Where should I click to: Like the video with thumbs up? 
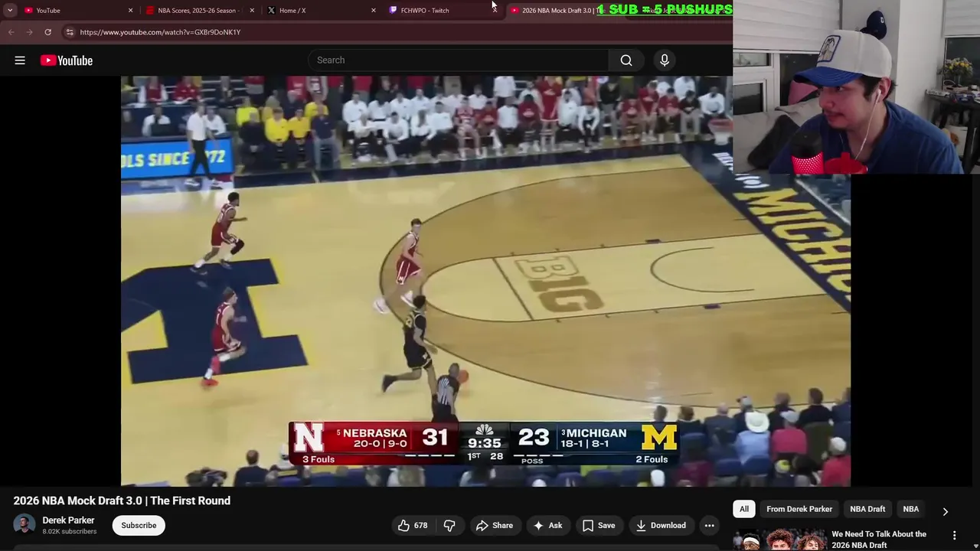pyautogui.click(x=412, y=526)
